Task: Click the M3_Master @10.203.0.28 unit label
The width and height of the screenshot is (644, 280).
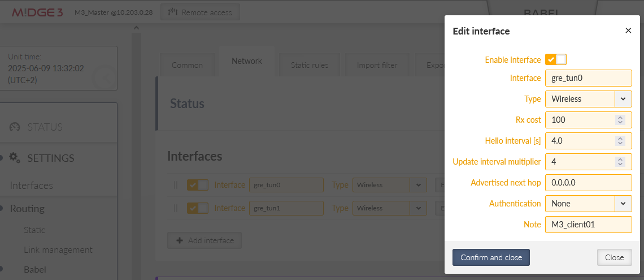Action: (114, 12)
